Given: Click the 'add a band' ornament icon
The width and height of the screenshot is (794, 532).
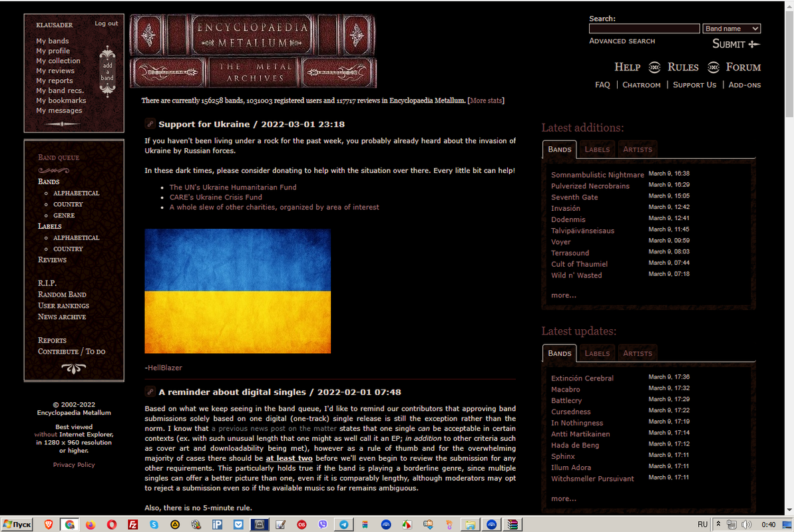Looking at the screenshot, I should (x=107, y=71).
